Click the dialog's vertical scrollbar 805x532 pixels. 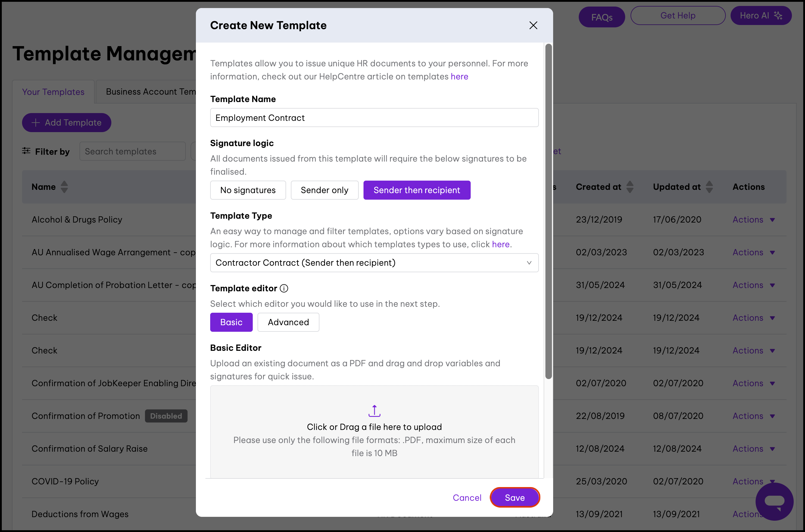[x=548, y=210]
